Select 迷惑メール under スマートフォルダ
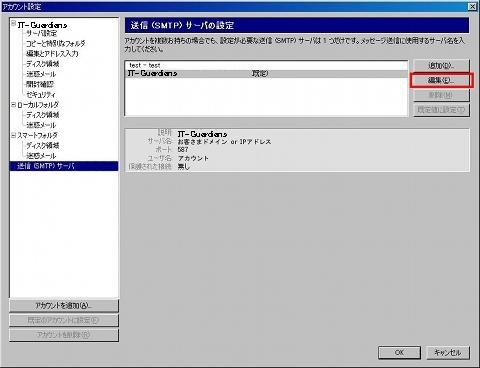 click(x=41, y=156)
